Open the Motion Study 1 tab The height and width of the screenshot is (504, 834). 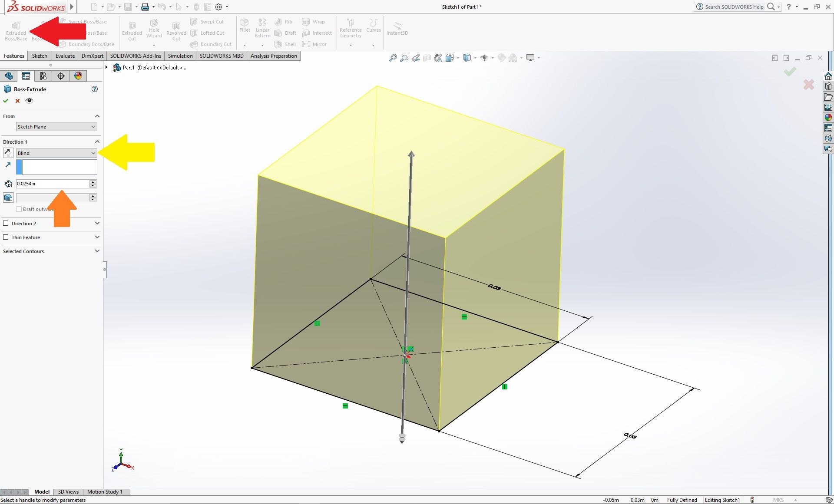(105, 491)
